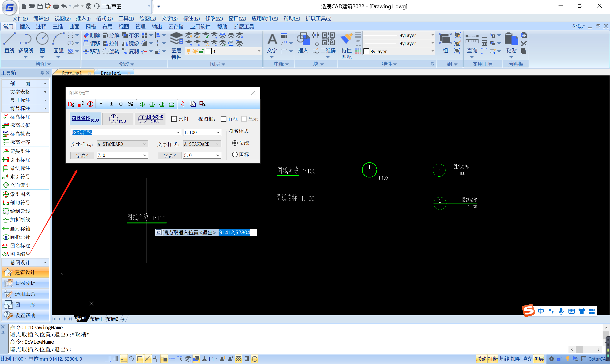Click 索引图名 tool in toolbox
Screen dimensions: 610x364
point(20,194)
